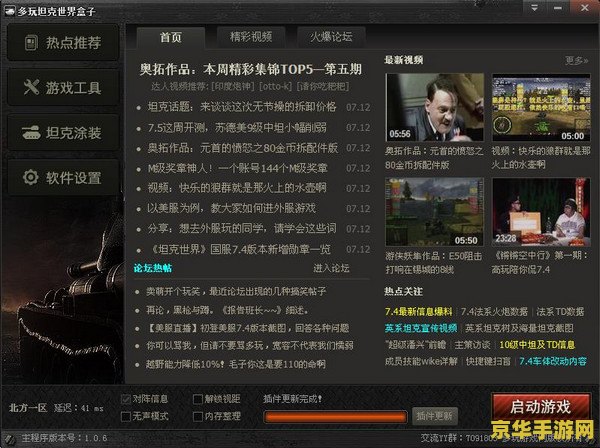
Task: Open hot topic 快捷键扫盲
Action: point(488,362)
